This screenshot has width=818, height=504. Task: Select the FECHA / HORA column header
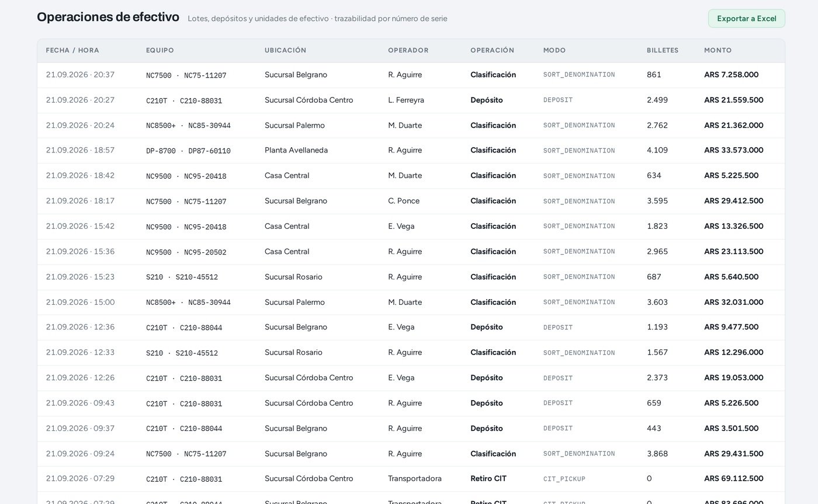coord(72,50)
